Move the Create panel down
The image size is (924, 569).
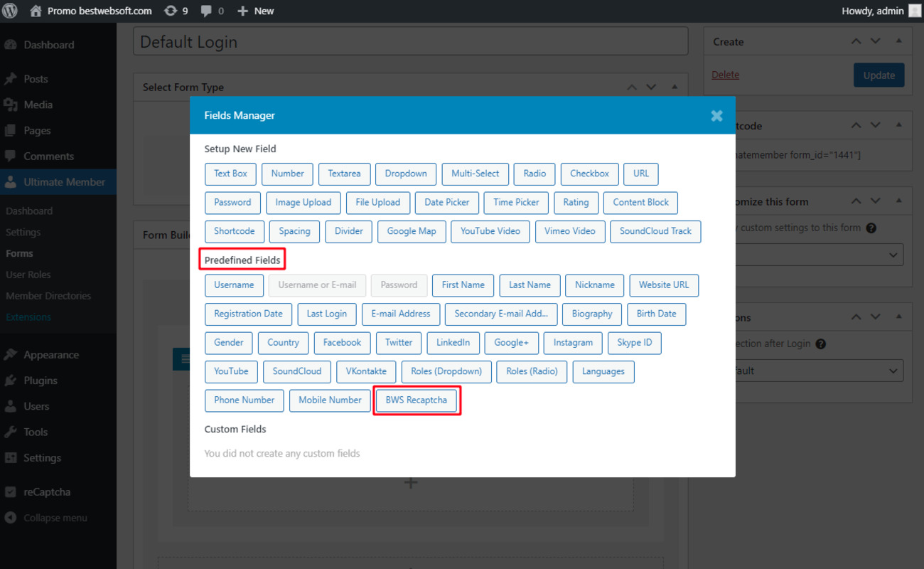[x=876, y=42]
